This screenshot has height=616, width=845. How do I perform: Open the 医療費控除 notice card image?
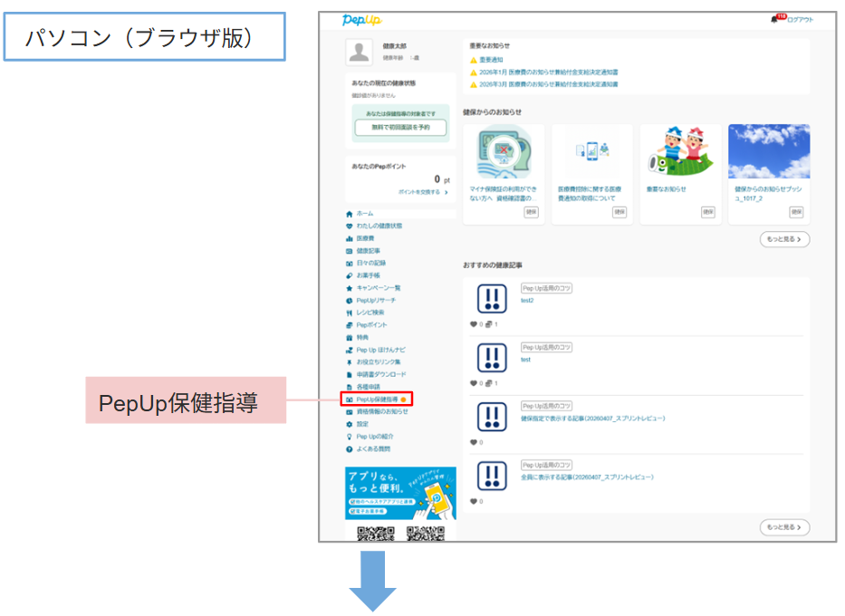coord(591,151)
